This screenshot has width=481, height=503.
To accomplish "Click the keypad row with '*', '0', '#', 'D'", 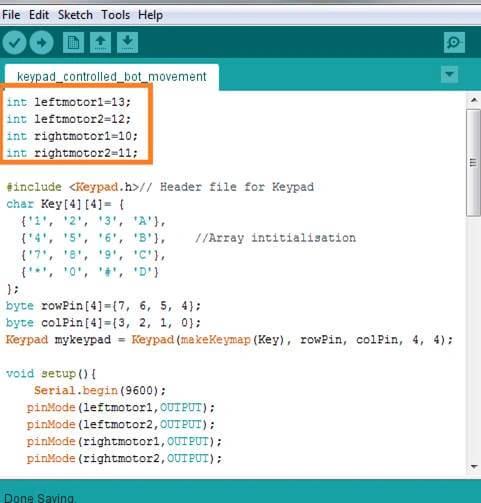I will tap(90, 272).
